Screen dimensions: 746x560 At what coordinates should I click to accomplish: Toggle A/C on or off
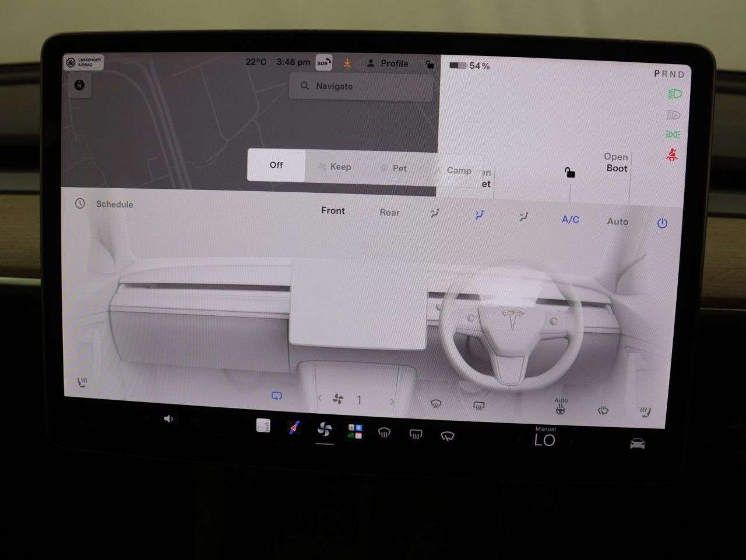[570, 220]
